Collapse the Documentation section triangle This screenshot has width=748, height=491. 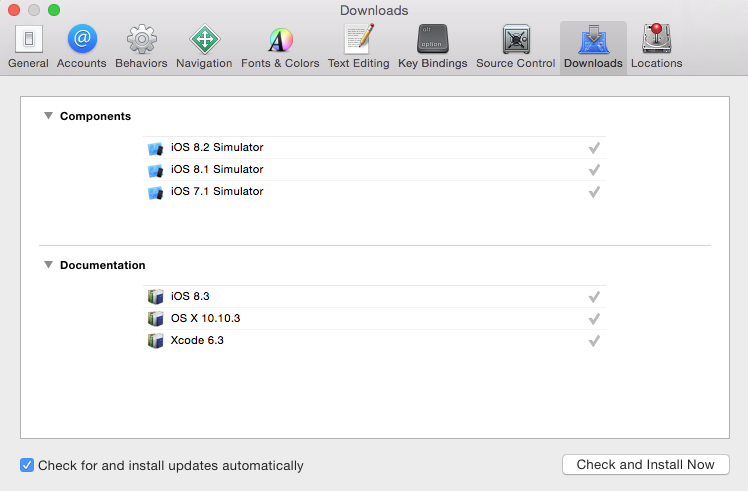point(48,265)
